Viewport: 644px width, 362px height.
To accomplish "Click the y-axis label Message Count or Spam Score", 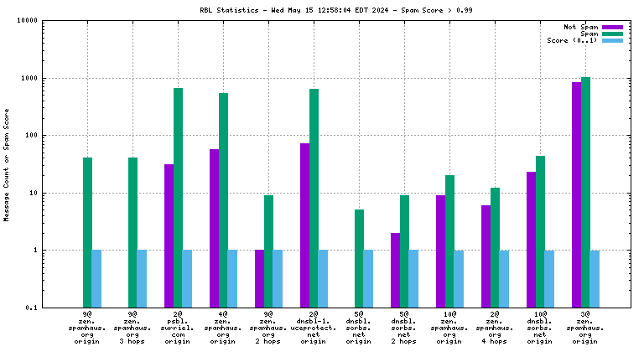I will click(8, 164).
